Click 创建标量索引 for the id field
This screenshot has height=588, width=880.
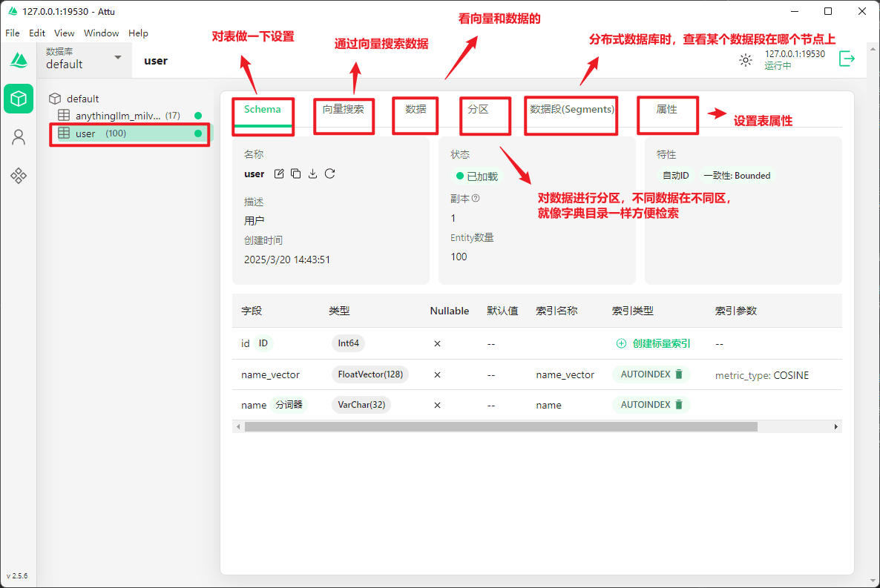(654, 343)
